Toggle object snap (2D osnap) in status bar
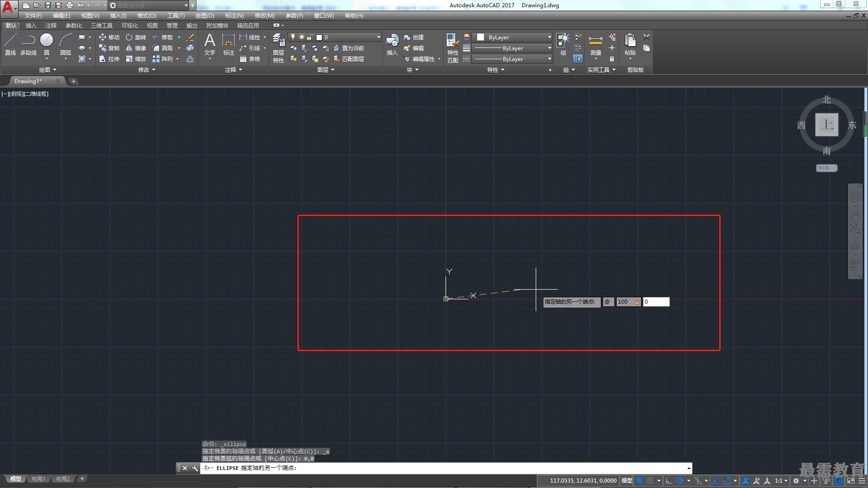The image size is (868, 488). (727, 481)
